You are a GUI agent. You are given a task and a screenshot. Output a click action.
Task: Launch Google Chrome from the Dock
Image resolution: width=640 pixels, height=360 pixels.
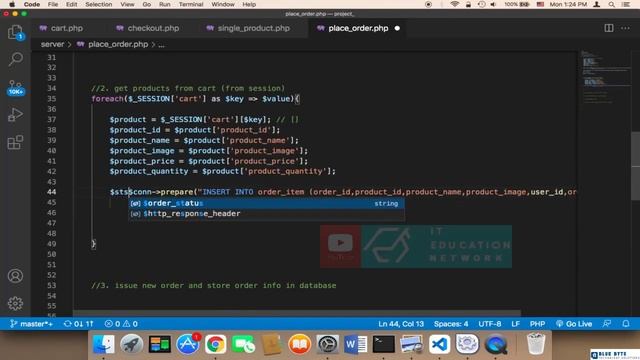click(x=216, y=344)
